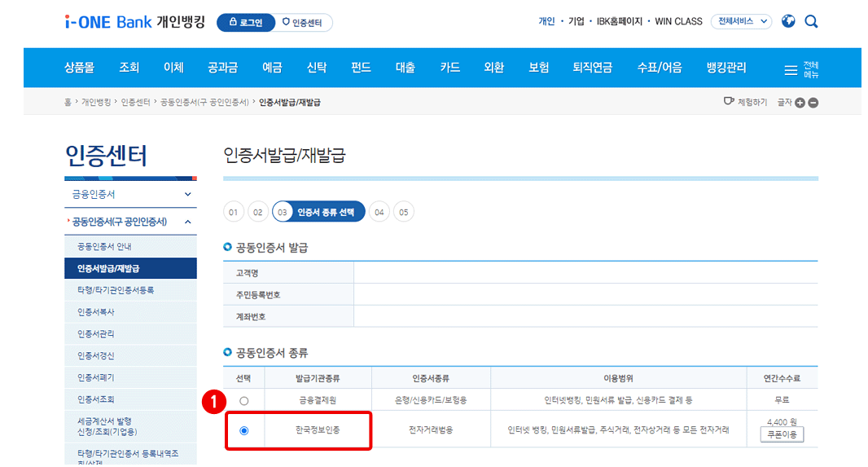Image resolution: width=868 pixels, height=467 pixels.
Task: Click the magnifier search icon
Action: pyautogui.click(x=811, y=22)
